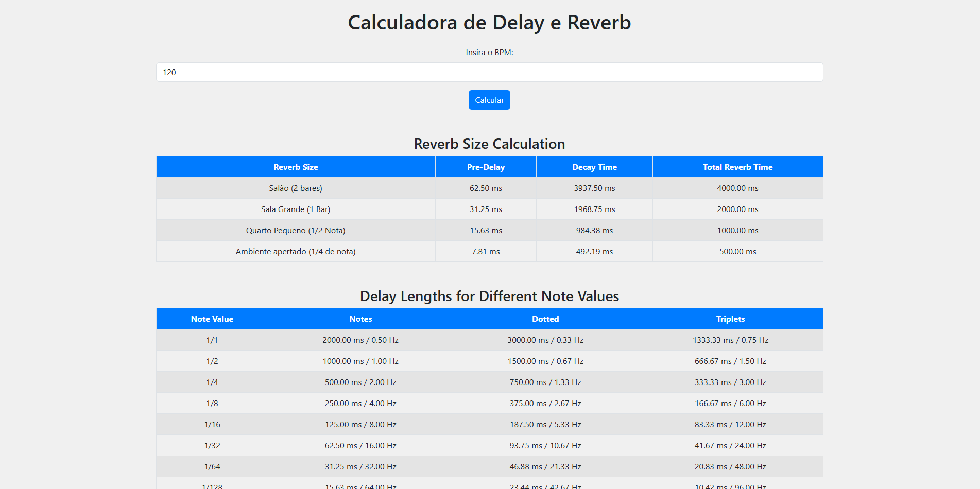Click the Triplets column header
The height and width of the screenshot is (489, 980).
click(x=730, y=319)
